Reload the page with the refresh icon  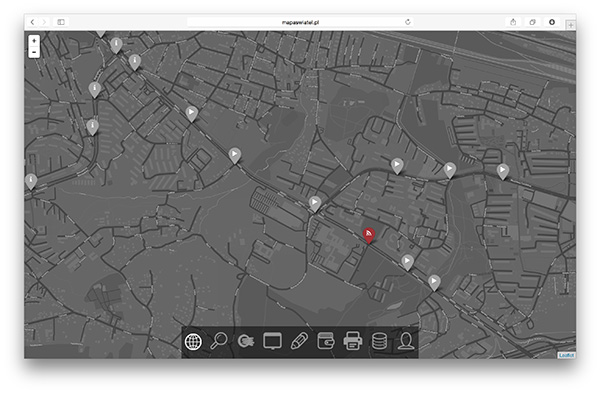[408, 22]
